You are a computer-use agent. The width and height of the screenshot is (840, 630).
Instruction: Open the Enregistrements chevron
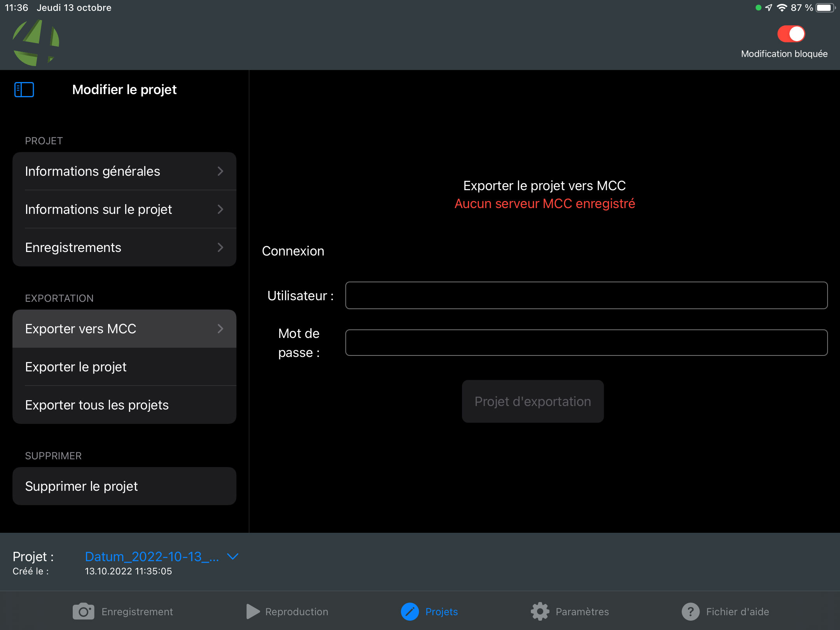220,247
